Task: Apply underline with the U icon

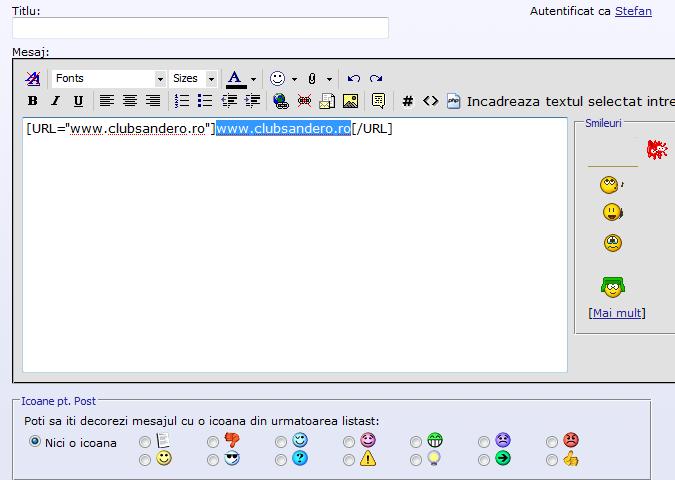Action: (78, 101)
